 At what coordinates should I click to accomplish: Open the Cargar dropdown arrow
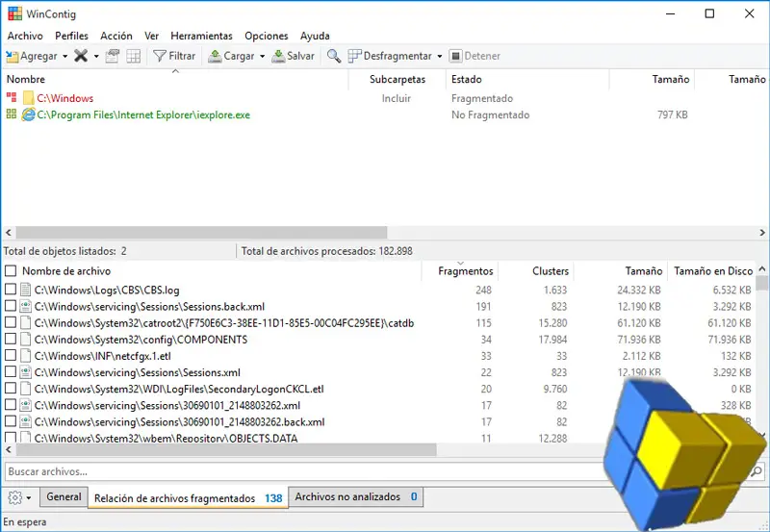point(262,57)
